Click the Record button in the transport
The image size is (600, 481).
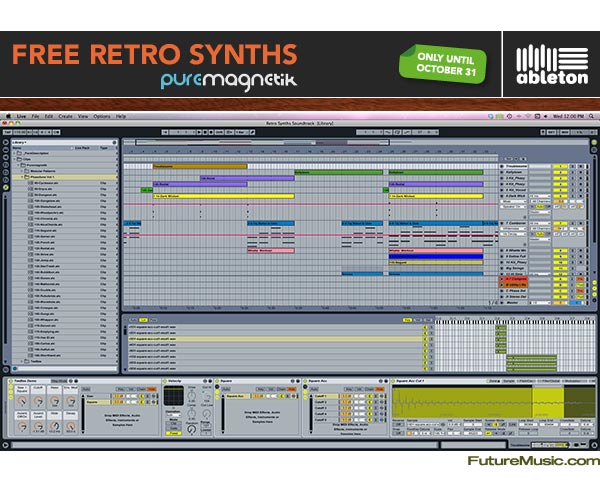point(211,132)
